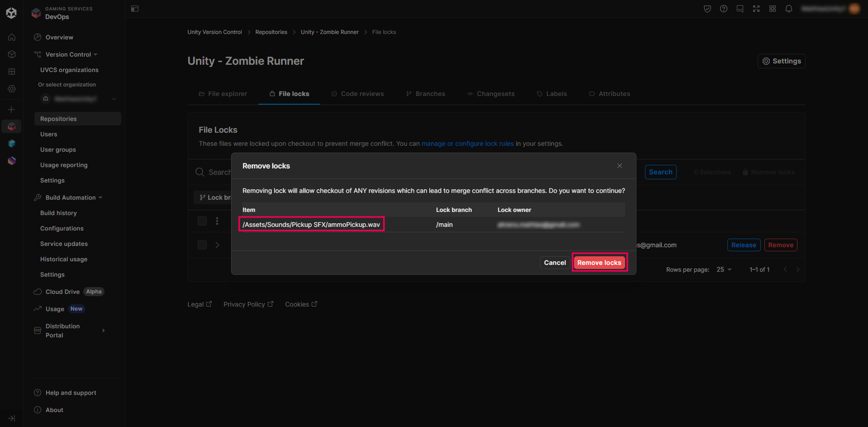The image size is (868, 427).
Task: Click the home icon in left rail
Action: tap(12, 37)
